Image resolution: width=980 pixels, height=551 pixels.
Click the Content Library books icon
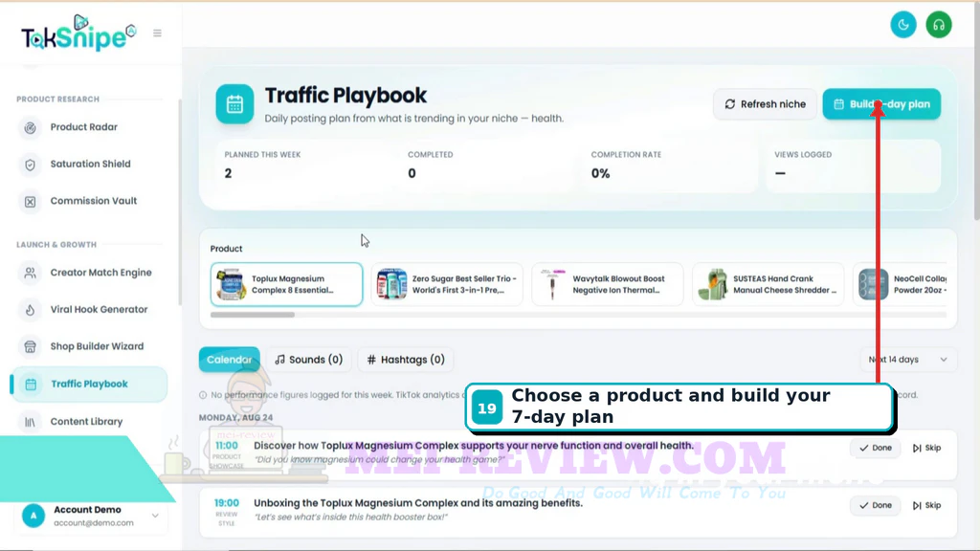[x=30, y=422]
